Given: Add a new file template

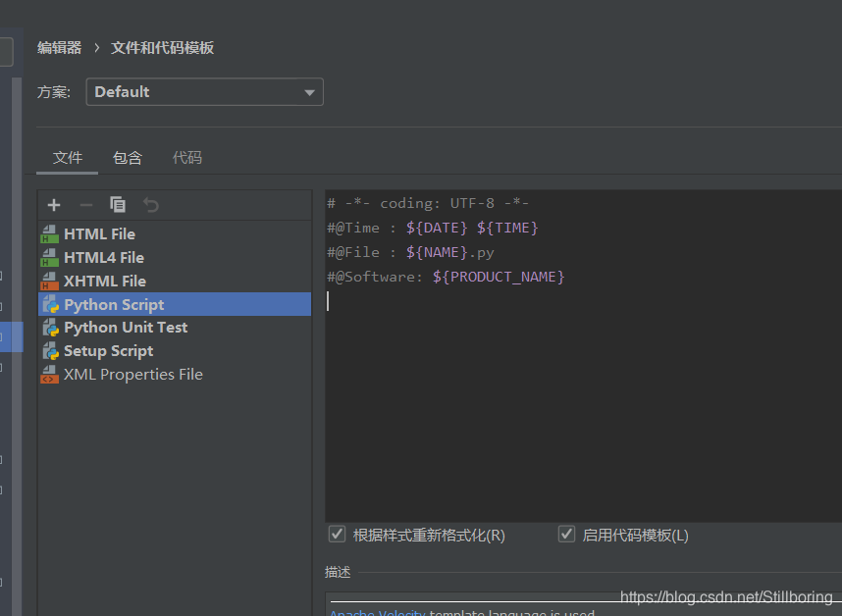Looking at the screenshot, I should [53, 204].
